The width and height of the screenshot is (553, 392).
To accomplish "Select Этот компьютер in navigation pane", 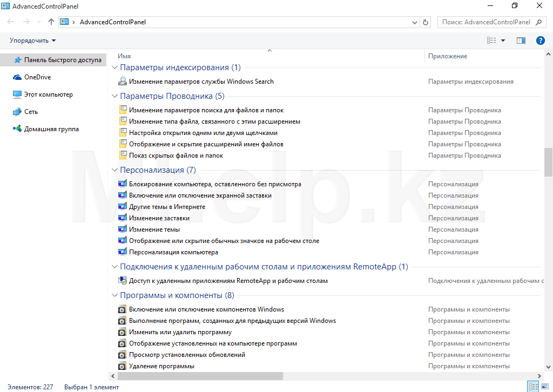I will point(48,94).
